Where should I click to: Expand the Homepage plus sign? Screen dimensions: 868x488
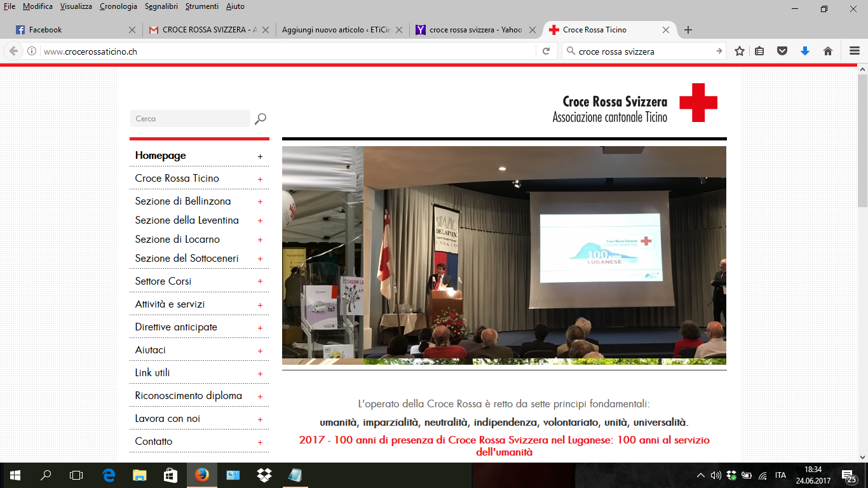click(260, 156)
